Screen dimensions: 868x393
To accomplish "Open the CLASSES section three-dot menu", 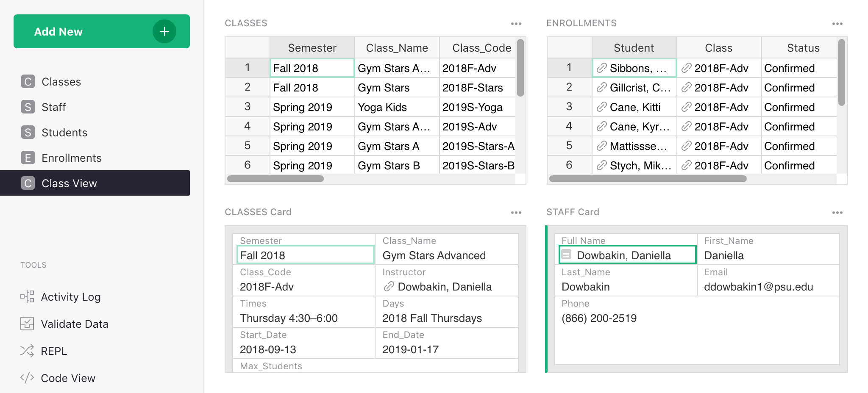I will tap(516, 24).
